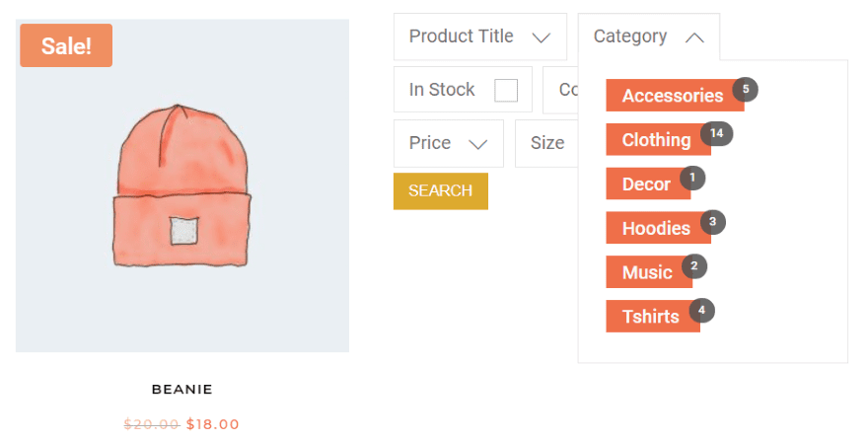Click the count badge on Tshirts
The width and height of the screenshot is (868, 441).
[701, 310]
